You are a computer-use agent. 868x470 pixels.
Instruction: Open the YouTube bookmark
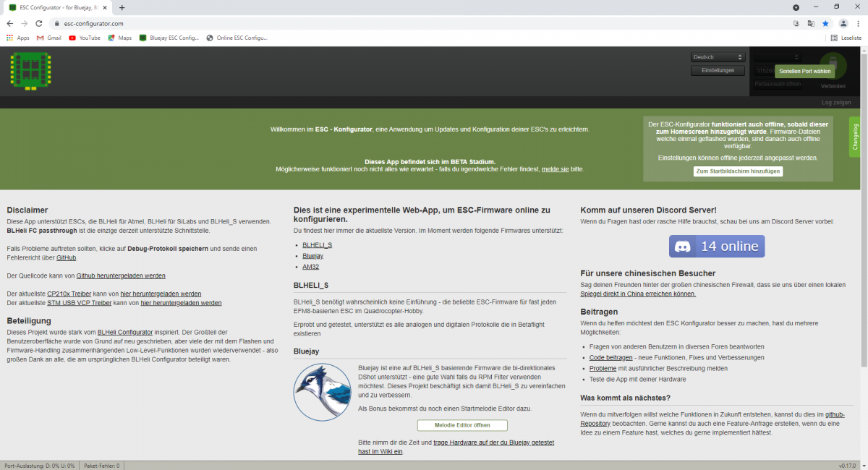click(x=85, y=38)
